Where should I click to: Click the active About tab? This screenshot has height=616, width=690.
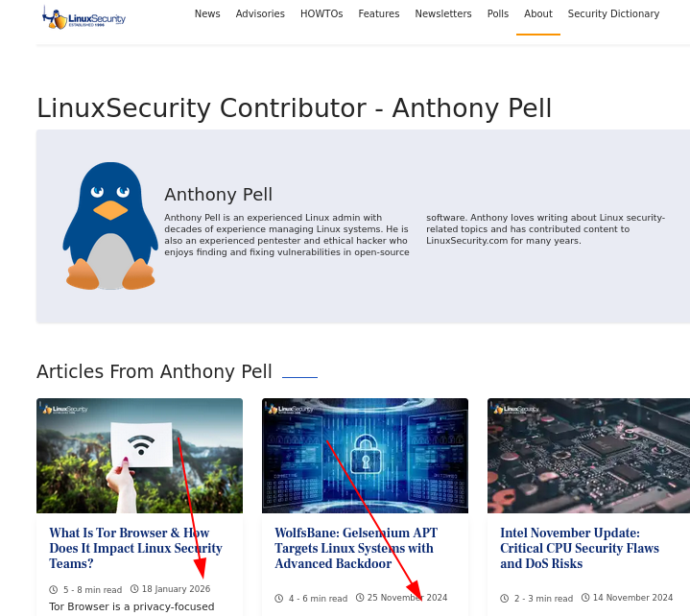538,14
